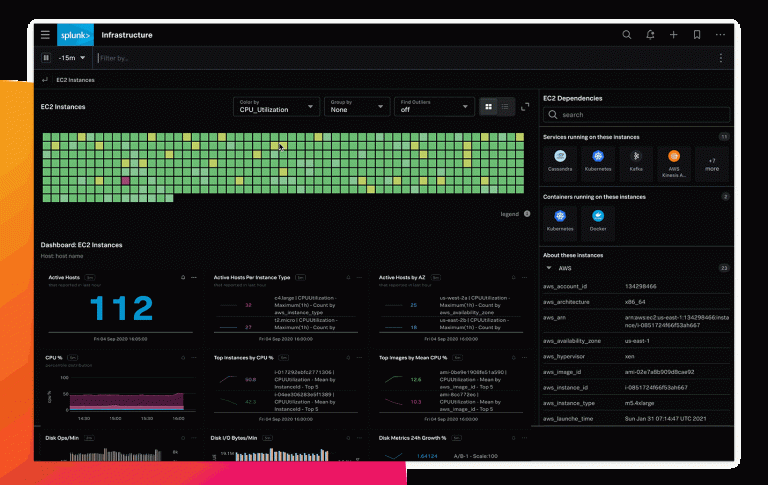Switch to list view
768x485 pixels.
click(505, 107)
